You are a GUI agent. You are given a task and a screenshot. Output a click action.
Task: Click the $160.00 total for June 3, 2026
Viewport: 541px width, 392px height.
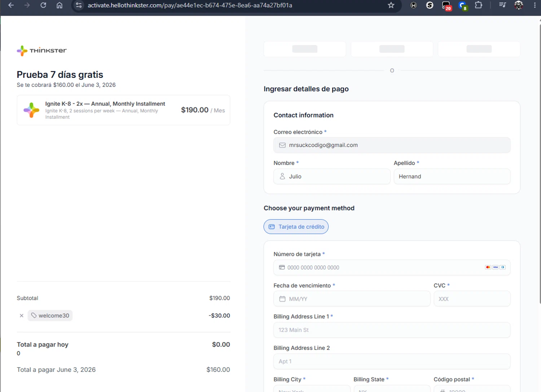click(x=218, y=370)
